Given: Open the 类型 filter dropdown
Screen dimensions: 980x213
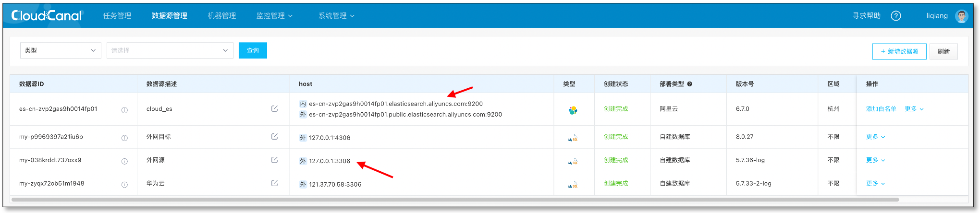Looking at the screenshot, I should [x=61, y=50].
